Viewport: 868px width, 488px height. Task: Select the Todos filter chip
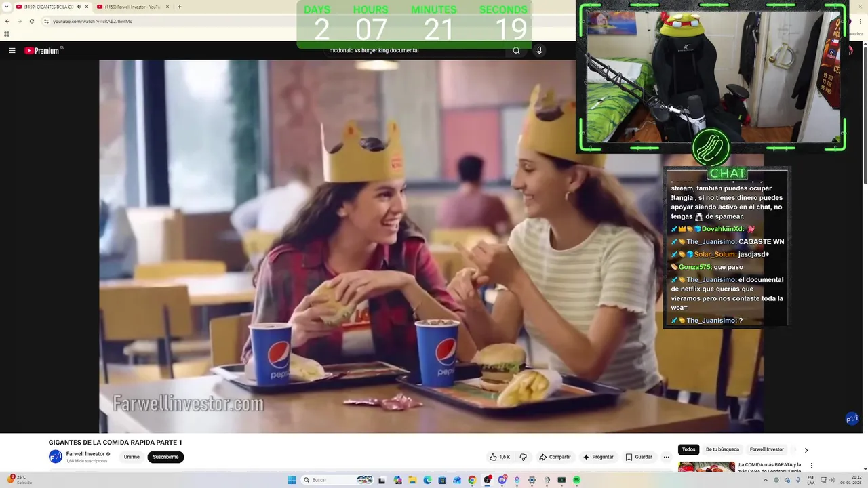[688, 449]
